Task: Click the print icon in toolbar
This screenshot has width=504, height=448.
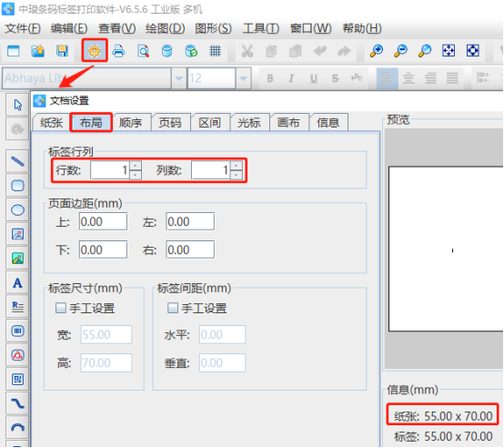Action: pyautogui.click(x=118, y=51)
